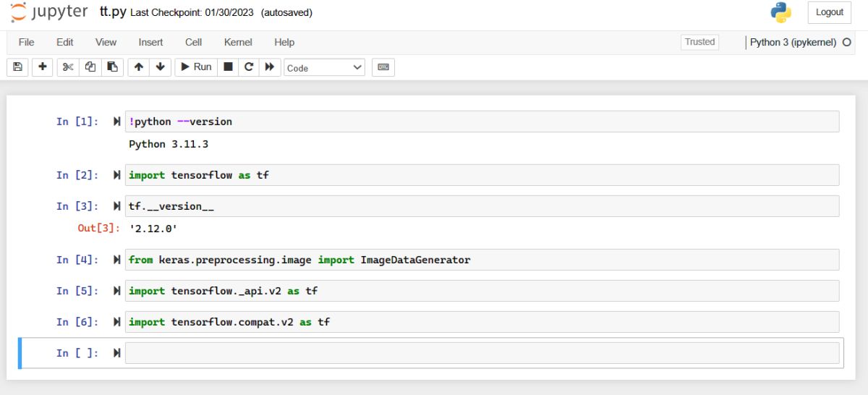Click the tensorflow._api.v2 import cell
The image size is (868, 395).
point(482,291)
